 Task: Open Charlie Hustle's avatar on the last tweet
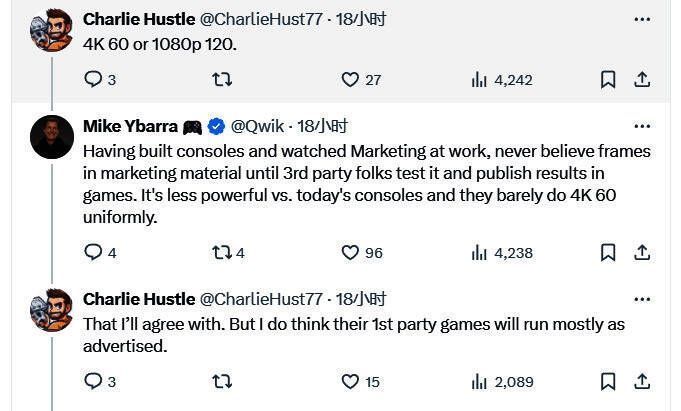(52, 310)
